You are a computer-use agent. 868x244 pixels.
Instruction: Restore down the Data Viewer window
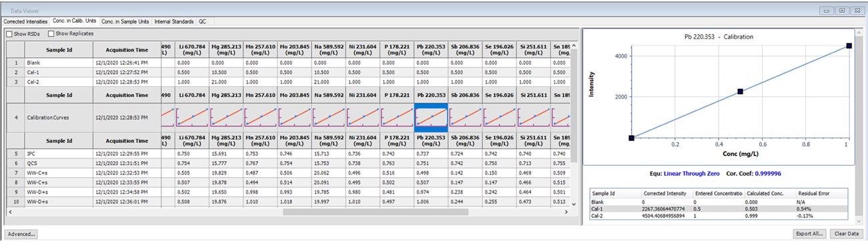pos(842,10)
